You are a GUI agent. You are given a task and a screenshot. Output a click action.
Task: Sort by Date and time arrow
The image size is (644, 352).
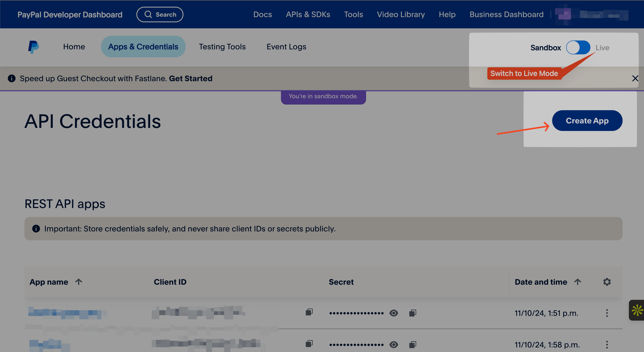pos(577,282)
